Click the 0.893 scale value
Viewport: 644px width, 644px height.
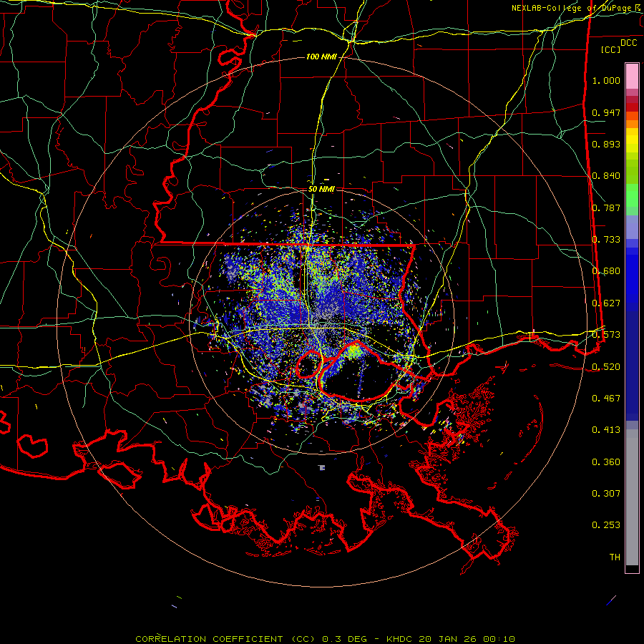606,144
